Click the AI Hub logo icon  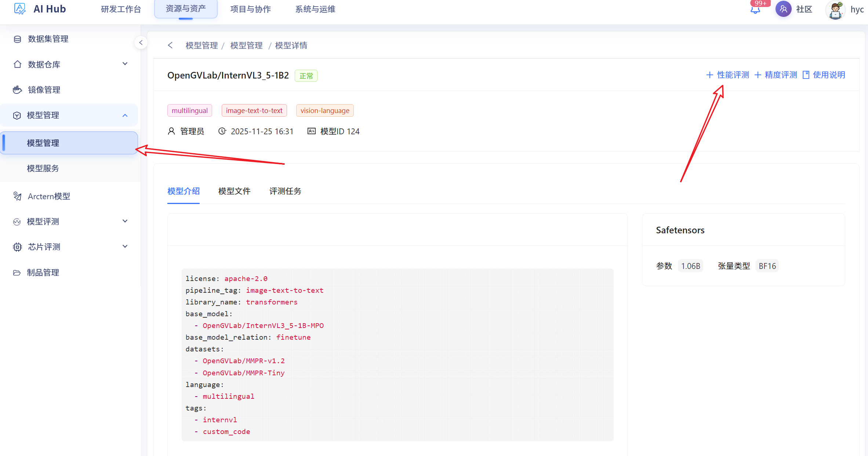click(x=20, y=9)
